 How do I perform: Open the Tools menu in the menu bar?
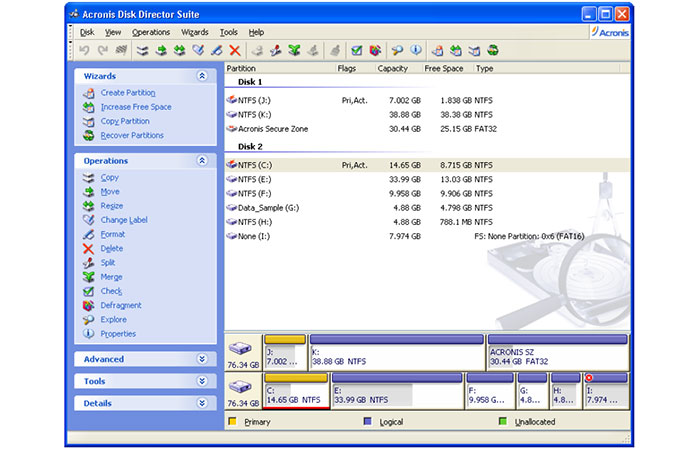229,32
